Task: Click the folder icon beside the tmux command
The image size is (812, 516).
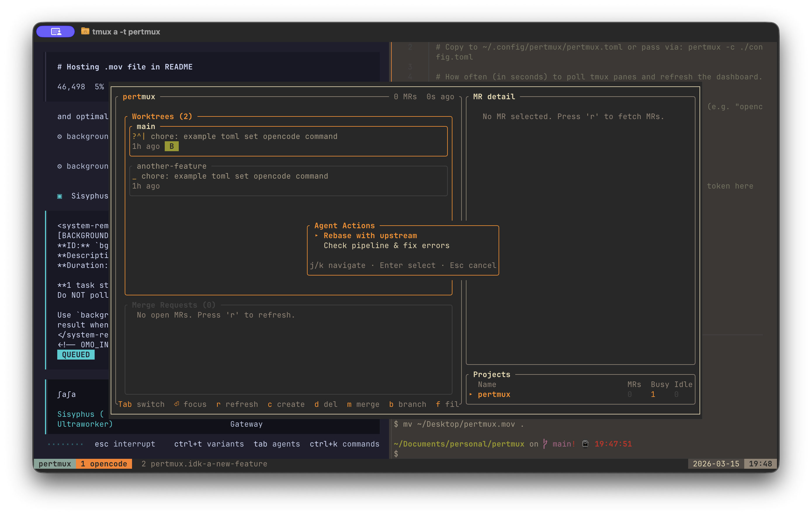Action: click(x=85, y=31)
